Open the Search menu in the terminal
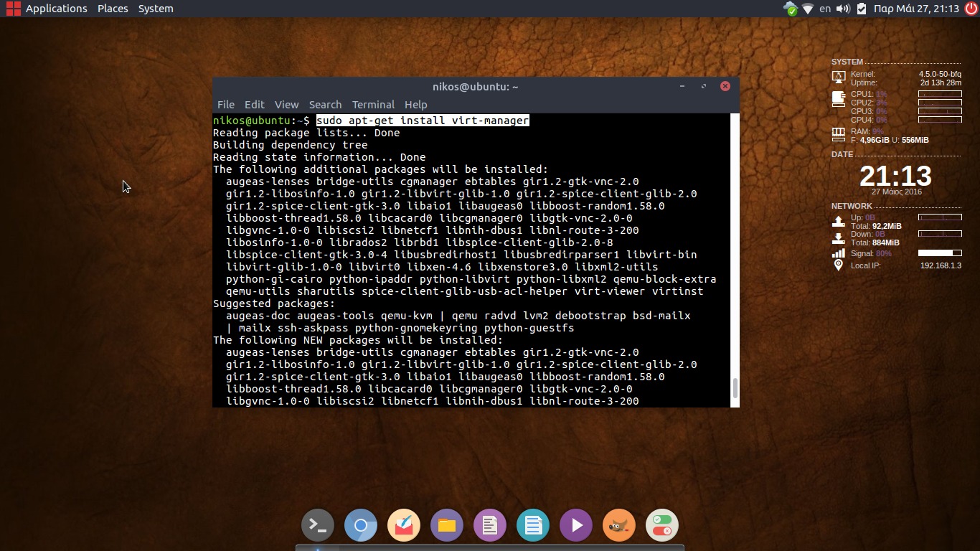Screen dimensions: 980x551 click(325, 105)
